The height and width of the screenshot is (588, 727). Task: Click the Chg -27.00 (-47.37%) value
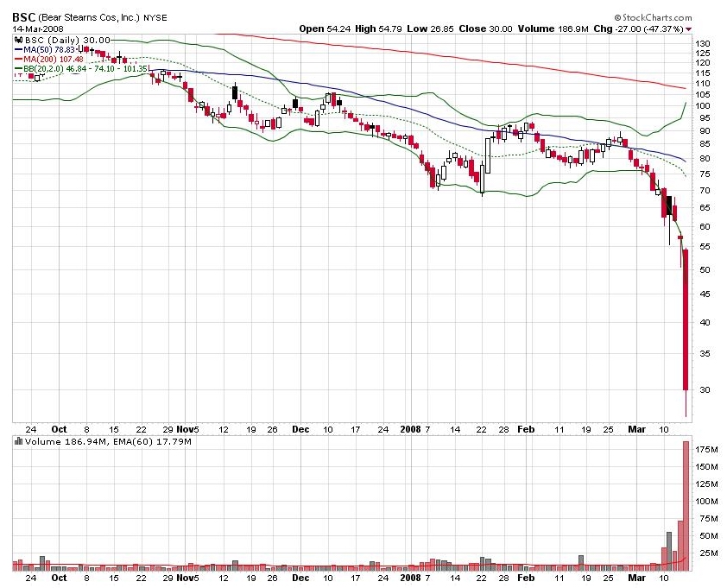pos(638,28)
